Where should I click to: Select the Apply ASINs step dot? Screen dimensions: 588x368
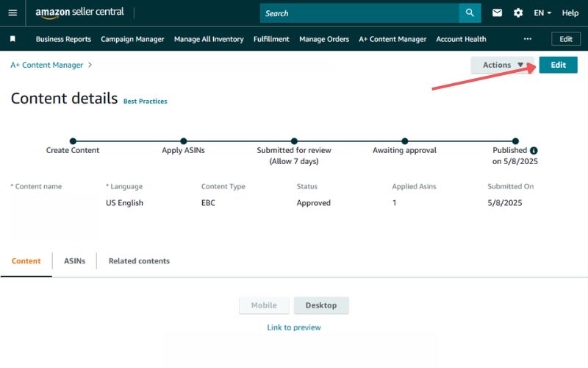183,141
